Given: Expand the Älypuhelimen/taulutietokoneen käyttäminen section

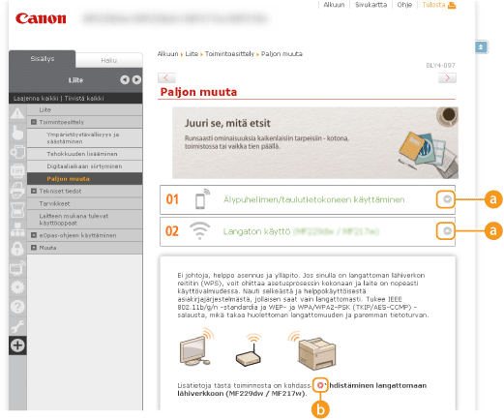Looking at the screenshot, I should [447, 199].
